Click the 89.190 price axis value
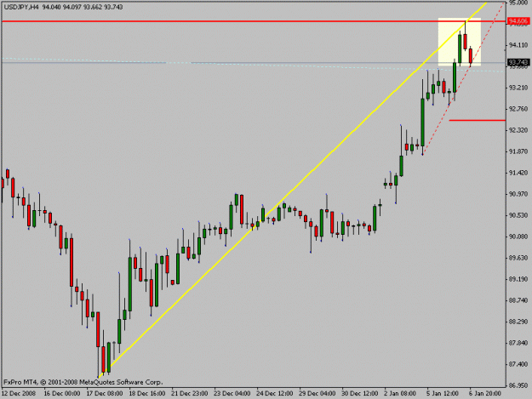The width and height of the screenshot is (532, 399). click(518, 279)
